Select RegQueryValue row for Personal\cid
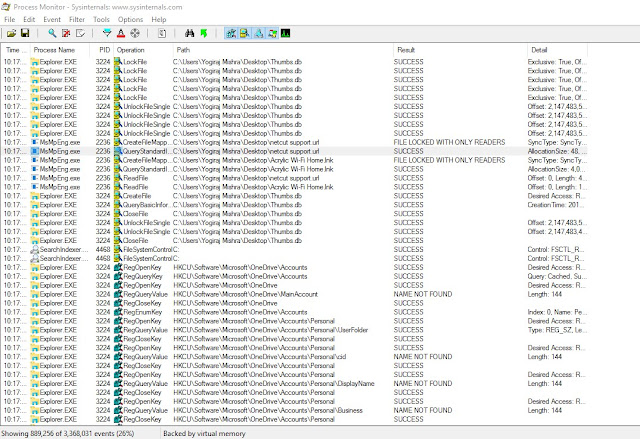 click(x=295, y=357)
